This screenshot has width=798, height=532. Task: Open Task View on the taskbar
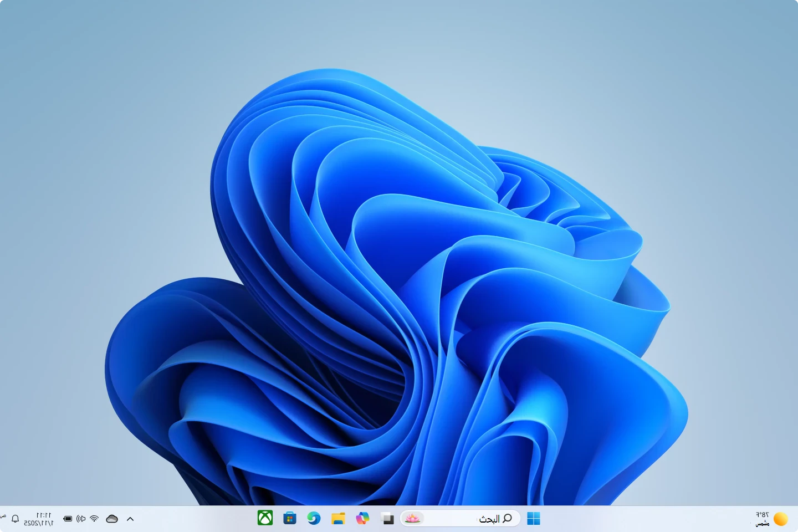click(x=387, y=519)
